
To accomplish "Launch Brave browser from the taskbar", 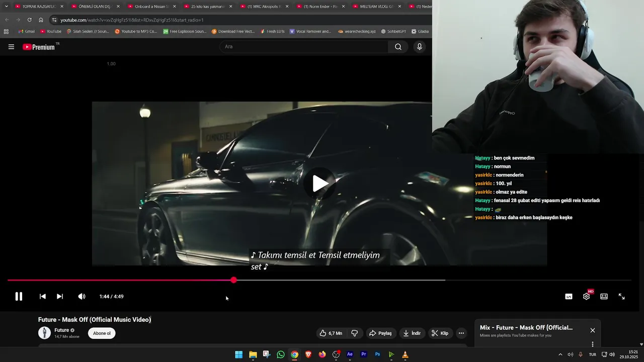I will (x=308, y=354).
